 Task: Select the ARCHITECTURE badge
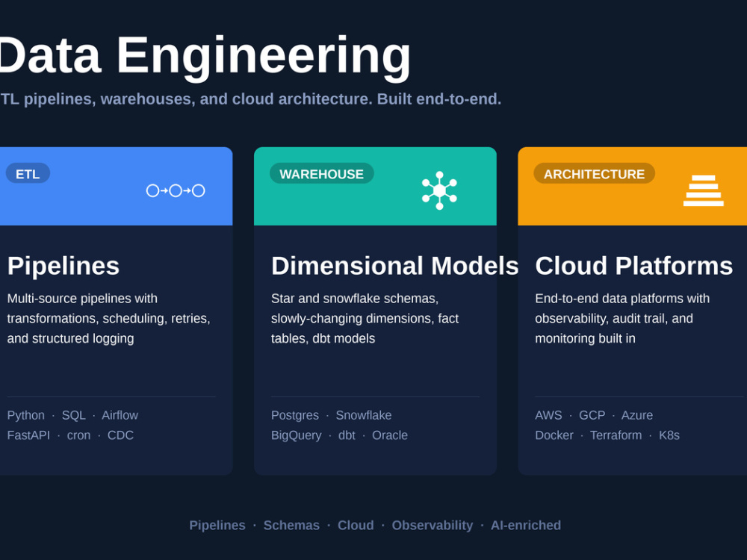(594, 174)
